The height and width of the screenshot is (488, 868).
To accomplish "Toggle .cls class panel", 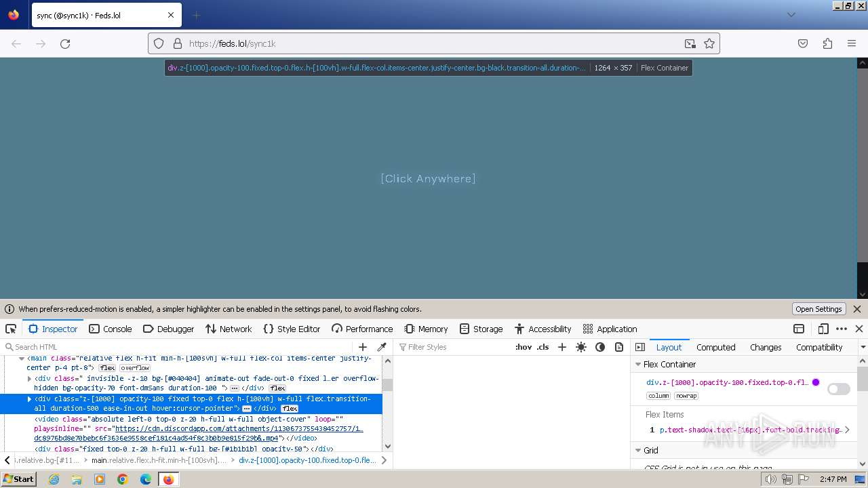I will tap(542, 347).
